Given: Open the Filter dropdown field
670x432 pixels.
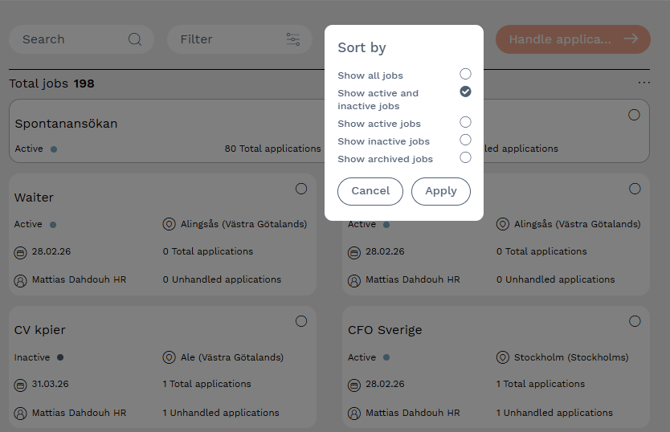Looking at the screenshot, I should tap(239, 39).
